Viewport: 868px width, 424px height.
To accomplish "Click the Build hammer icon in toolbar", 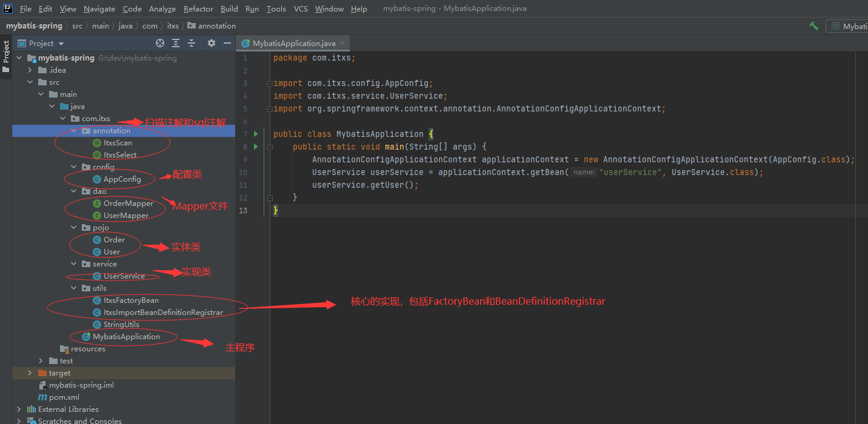I will tap(813, 26).
